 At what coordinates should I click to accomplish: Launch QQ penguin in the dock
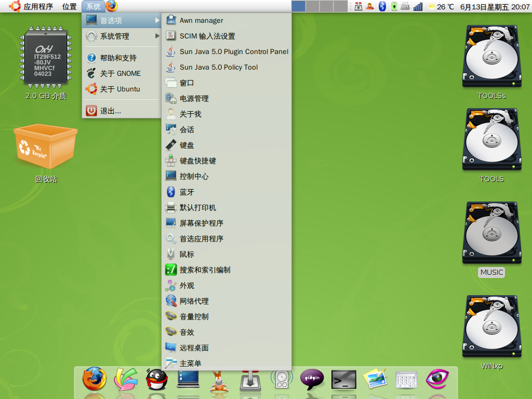[x=156, y=379]
